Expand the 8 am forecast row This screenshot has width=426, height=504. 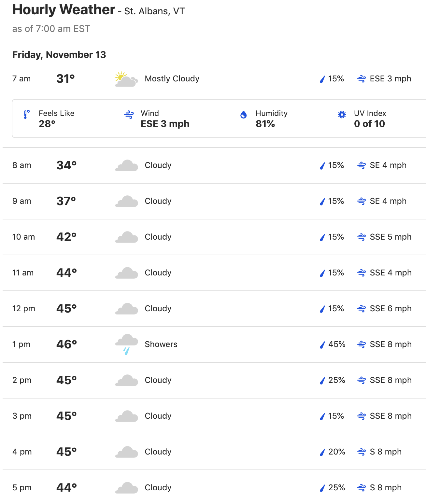tap(214, 165)
